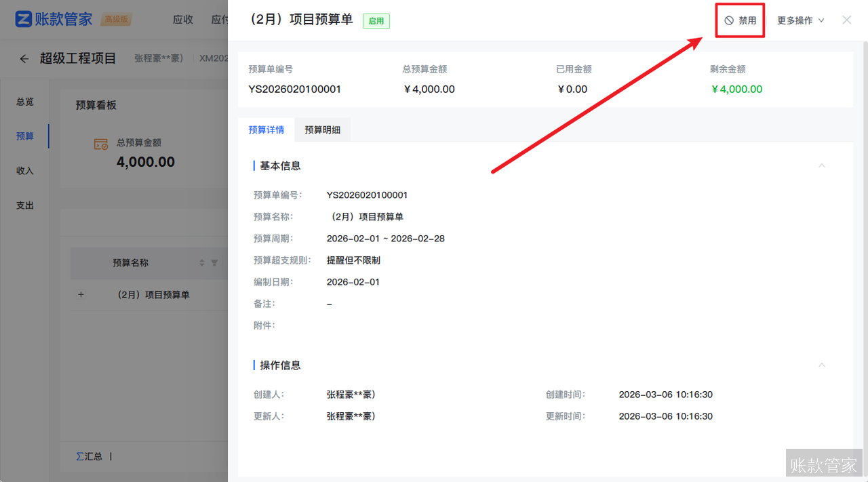
Task: Select the 预算详情 tab
Action: point(266,129)
